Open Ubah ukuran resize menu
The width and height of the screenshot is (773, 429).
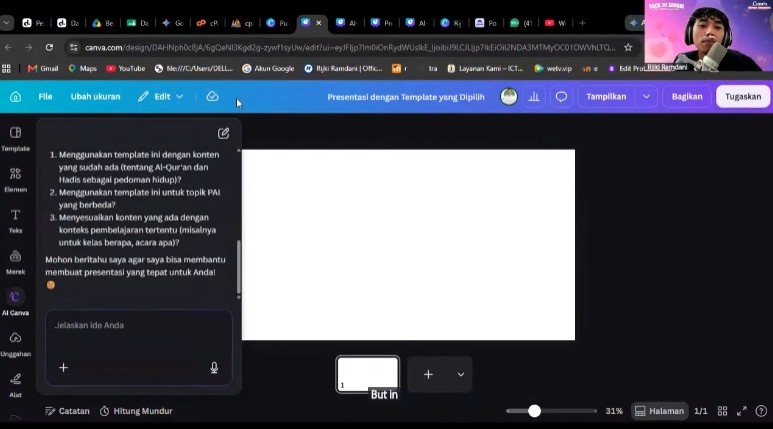[95, 97]
